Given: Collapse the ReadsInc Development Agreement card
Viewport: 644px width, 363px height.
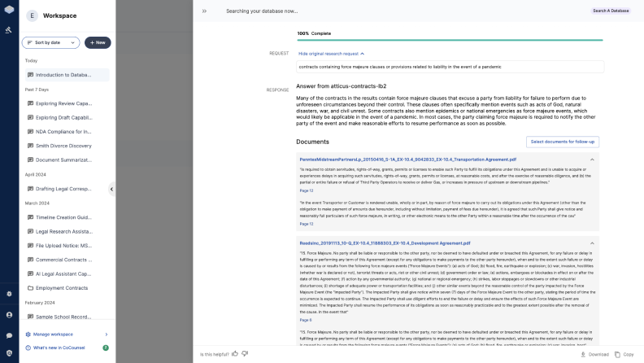Looking at the screenshot, I should point(592,243).
